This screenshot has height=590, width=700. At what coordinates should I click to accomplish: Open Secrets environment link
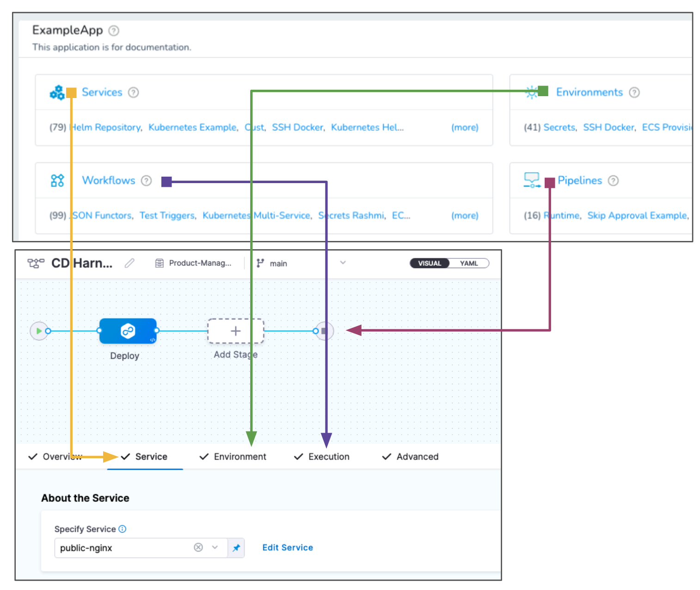559,127
